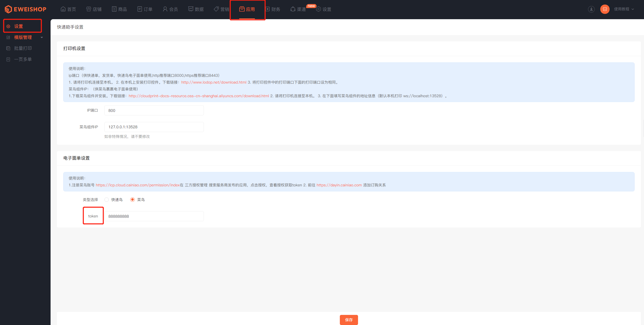This screenshot has width=644, height=325.
Task: Click the orange shop avatar icon
Action: tap(605, 9)
